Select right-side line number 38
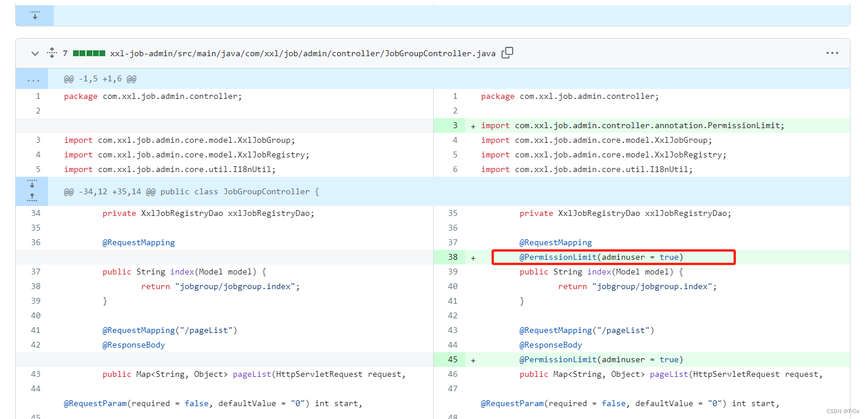This screenshot has height=419, width=868. (x=452, y=257)
